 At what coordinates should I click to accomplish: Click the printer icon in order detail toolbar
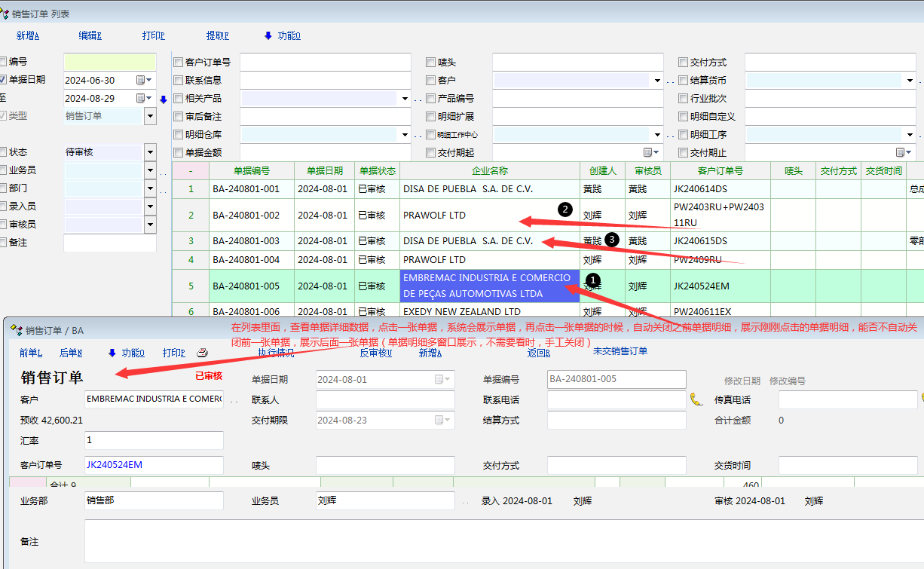(x=202, y=352)
